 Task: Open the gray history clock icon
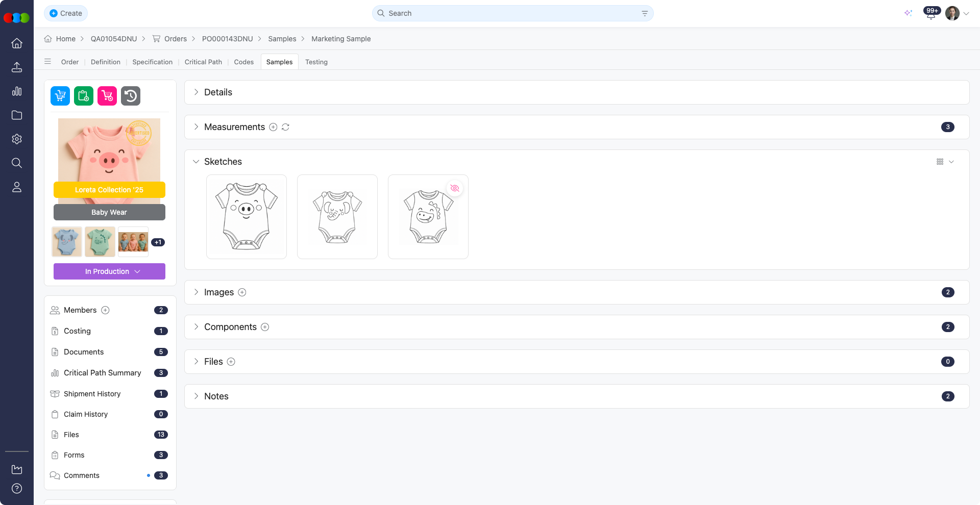[131, 96]
